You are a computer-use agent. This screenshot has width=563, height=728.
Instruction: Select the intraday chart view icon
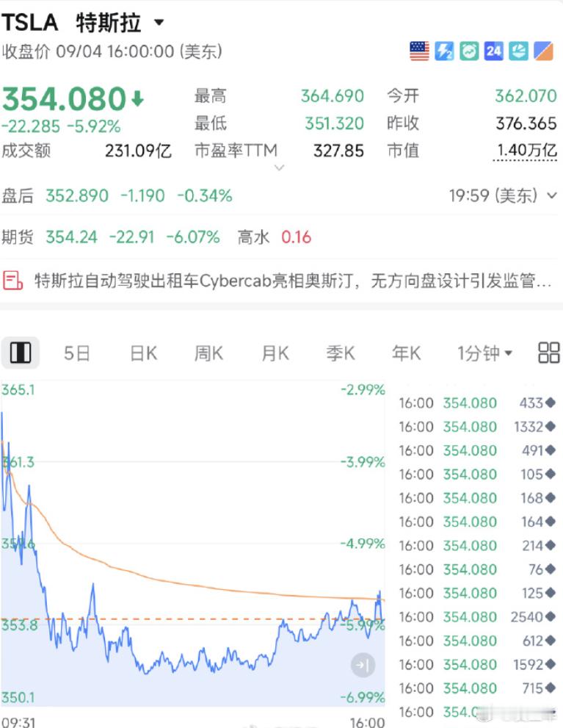(x=21, y=353)
